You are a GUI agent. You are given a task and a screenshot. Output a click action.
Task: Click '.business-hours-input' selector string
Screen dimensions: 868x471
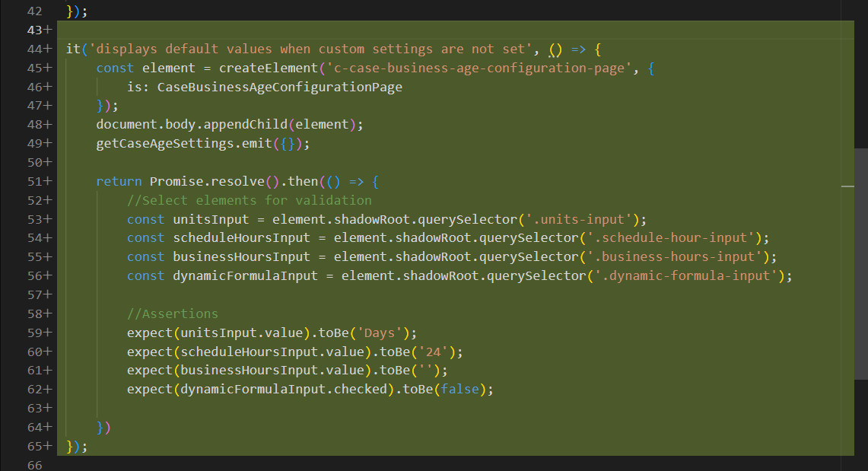point(674,257)
